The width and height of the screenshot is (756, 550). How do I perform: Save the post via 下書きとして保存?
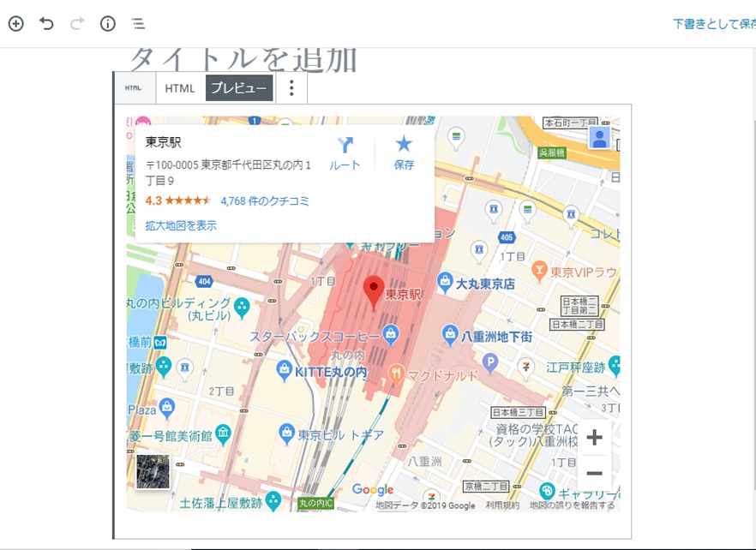pyautogui.click(x=715, y=24)
